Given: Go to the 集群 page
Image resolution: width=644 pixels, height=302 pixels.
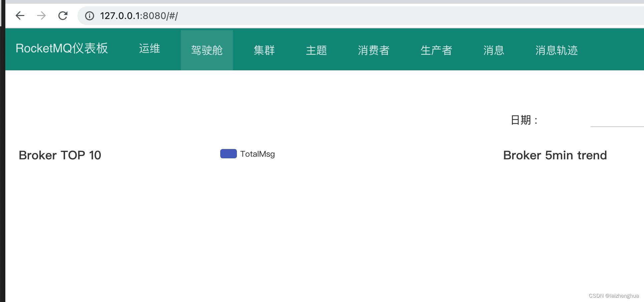Looking at the screenshot, I should pos(264,50).
